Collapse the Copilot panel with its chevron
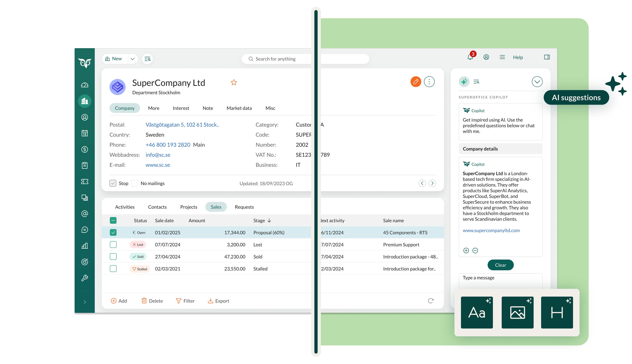632x364 pixels. point(537,82)
